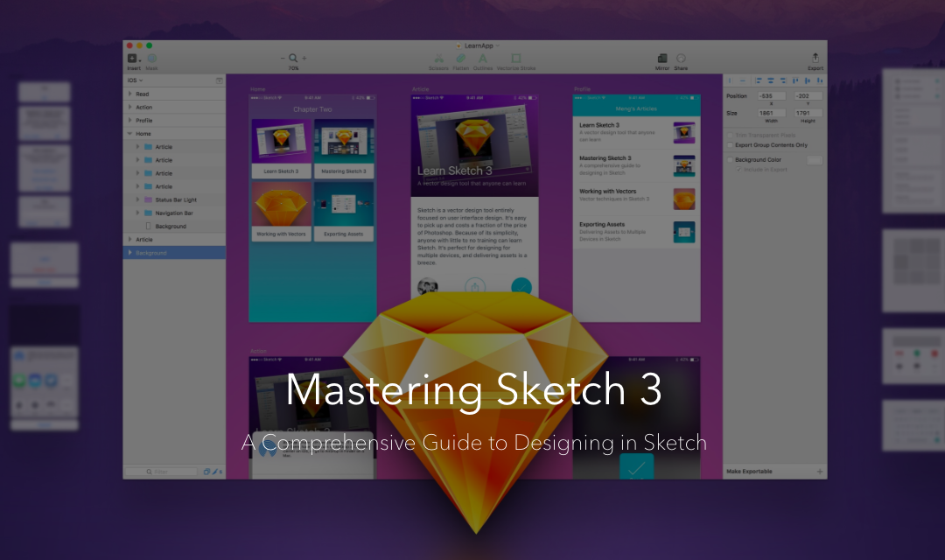Align layers to the right edge
The height and width of the screenshot is (560, 945).
[783, 80]
